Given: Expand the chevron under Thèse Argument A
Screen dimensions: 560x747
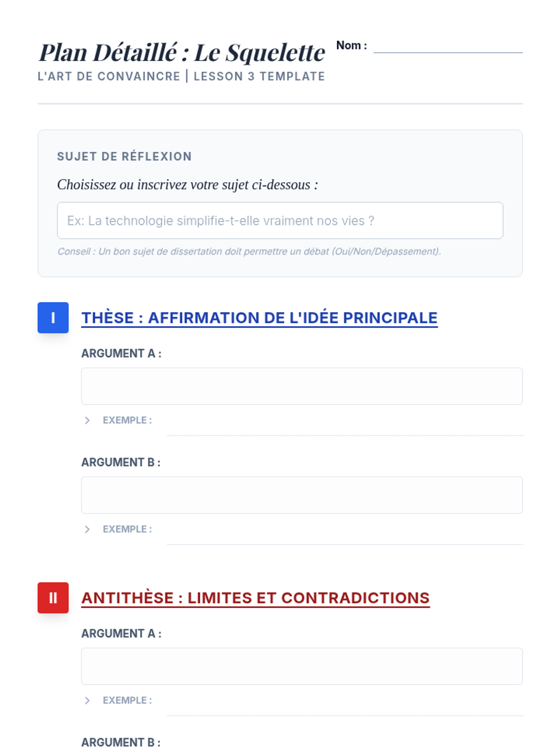Looking at the screenshot, I should pos(87,420).
